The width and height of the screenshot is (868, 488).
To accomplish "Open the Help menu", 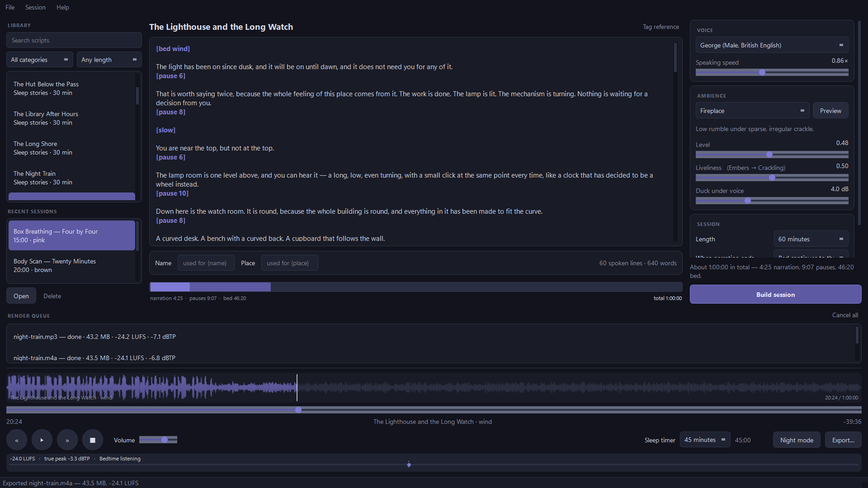I will [63, 7].
